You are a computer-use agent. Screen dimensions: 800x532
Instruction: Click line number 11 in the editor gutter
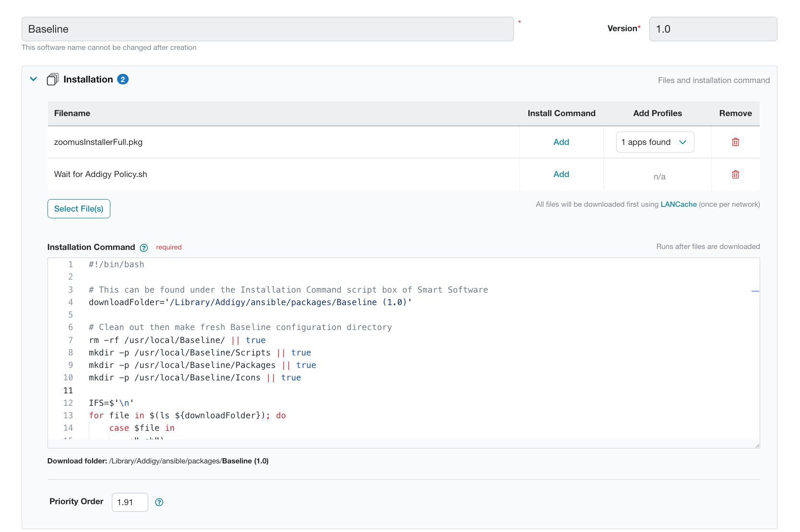pyautogui.click(x=68, y=390)
